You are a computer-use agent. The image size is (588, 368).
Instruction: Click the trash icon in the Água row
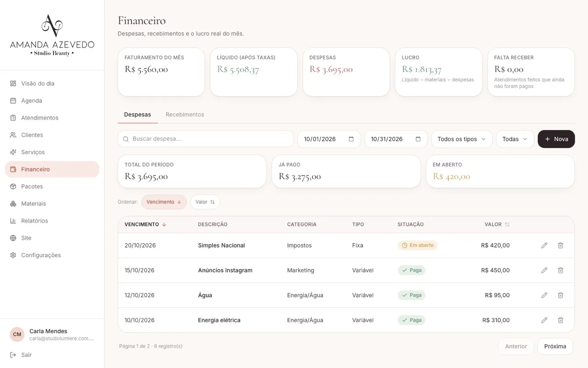point(560,295)
